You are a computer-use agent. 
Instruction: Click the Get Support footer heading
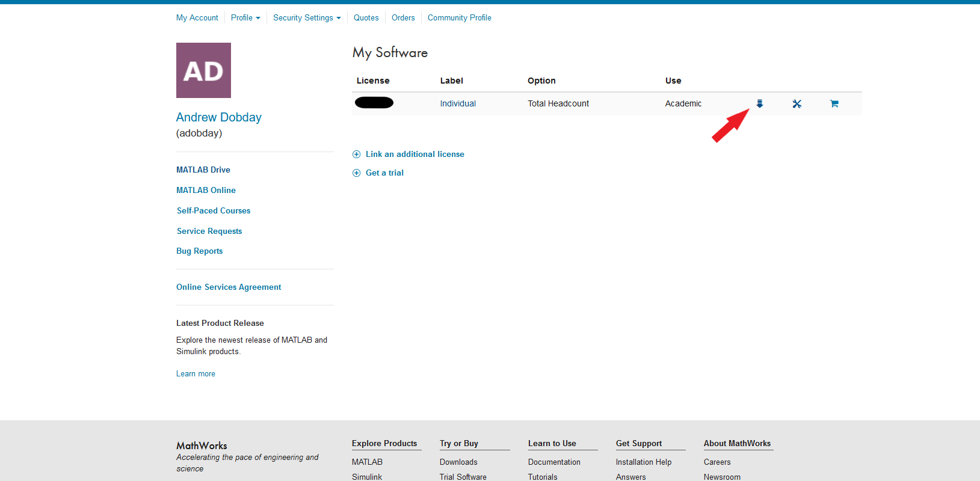tap(639, 443)
